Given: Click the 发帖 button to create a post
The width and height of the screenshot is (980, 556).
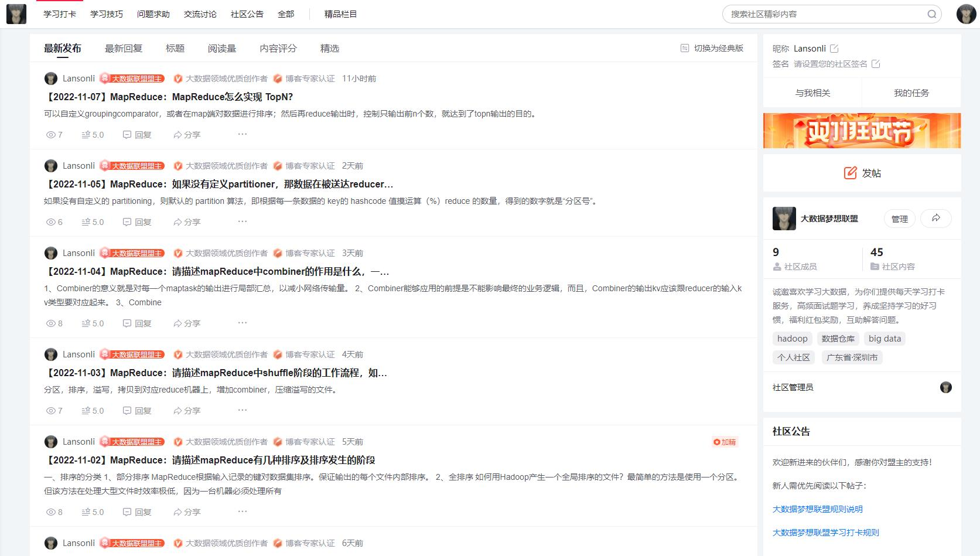Looking at the screenshot, I should click(x=862, y=173).
